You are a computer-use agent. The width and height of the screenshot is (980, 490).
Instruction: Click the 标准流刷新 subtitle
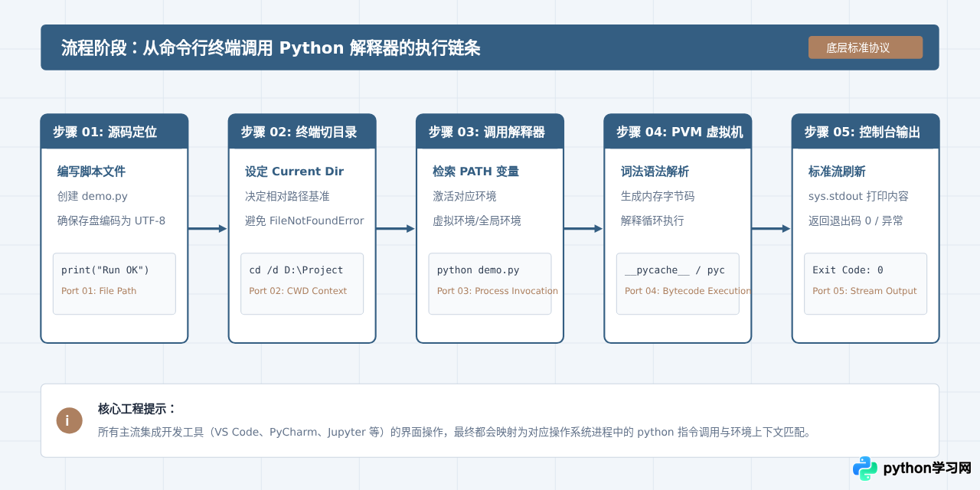pos(837,171)
